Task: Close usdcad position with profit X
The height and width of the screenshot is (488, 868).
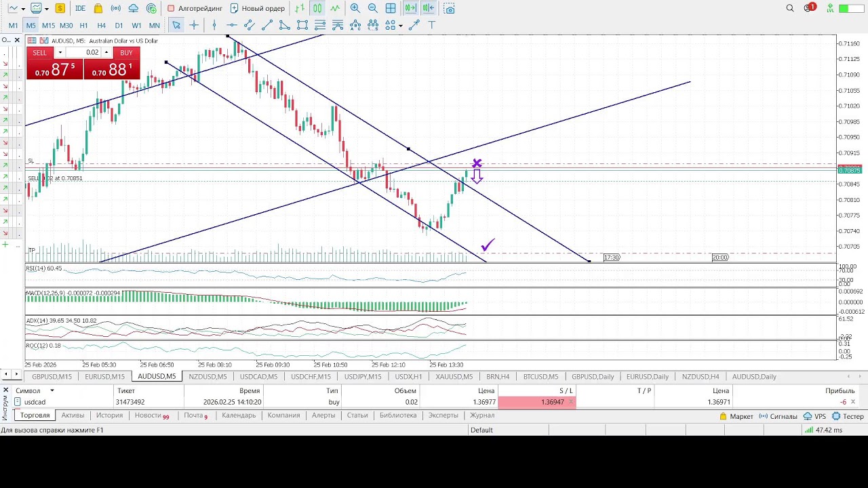Action: pyautogui.click(x=852, y=402)
